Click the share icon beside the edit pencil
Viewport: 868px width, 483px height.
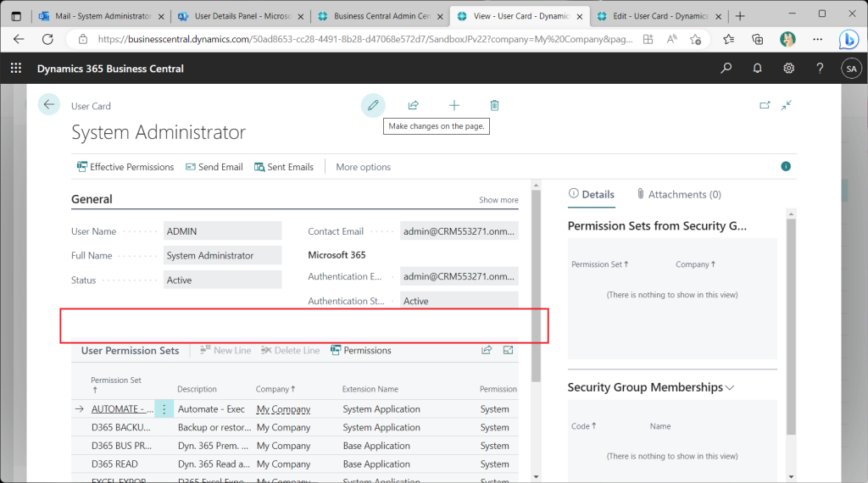414,105
